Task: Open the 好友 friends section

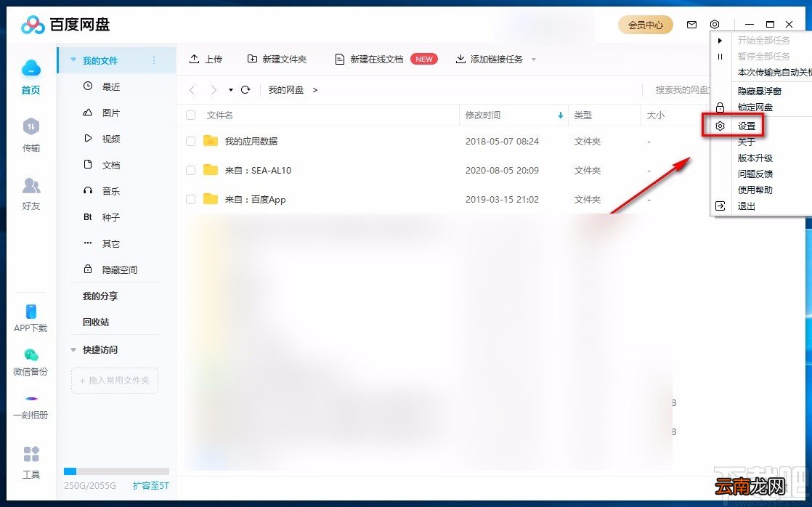Action: [31, 193]
